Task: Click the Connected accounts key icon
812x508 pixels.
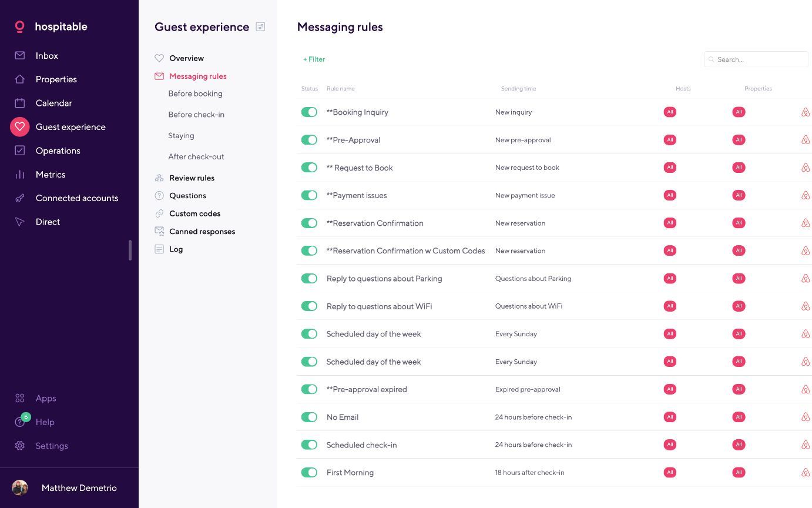Action: click(x=19, y=198)
